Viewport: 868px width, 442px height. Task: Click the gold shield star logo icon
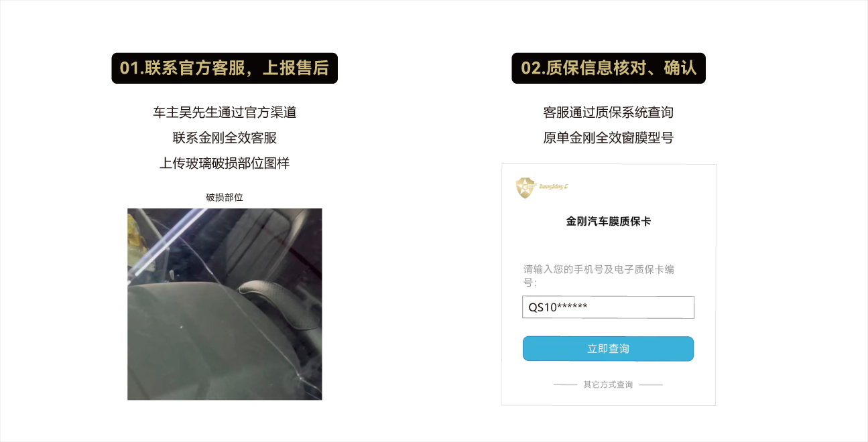click(x=526, y=188)
